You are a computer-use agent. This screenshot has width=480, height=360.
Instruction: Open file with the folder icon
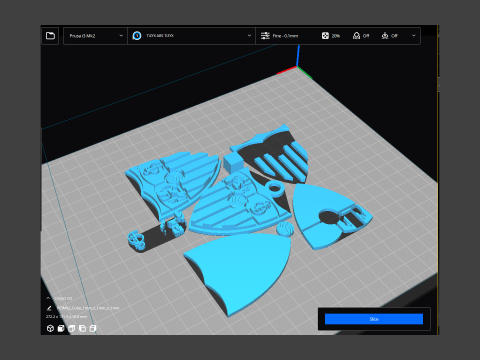50,36
